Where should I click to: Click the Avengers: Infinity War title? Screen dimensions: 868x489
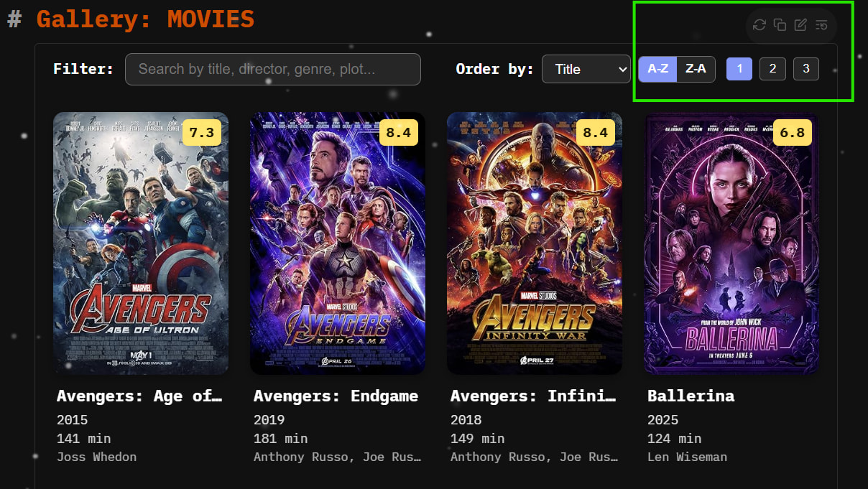tap(533, 396)
